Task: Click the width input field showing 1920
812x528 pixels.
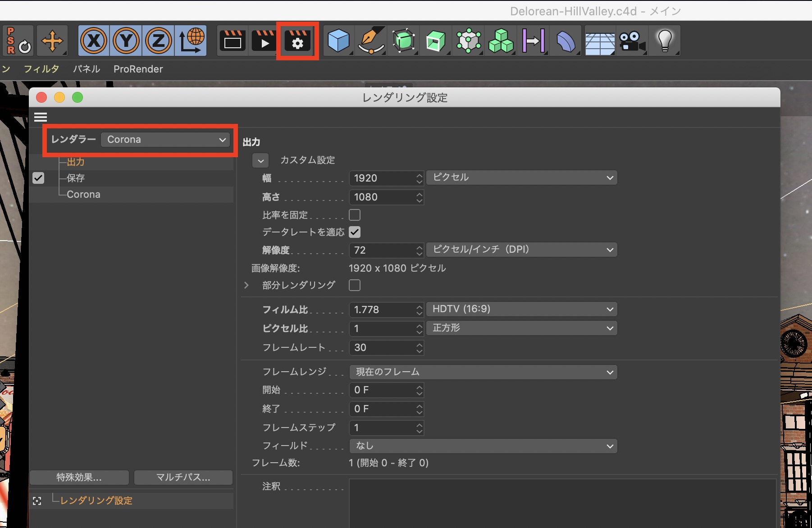Action: tap(382, 178)
